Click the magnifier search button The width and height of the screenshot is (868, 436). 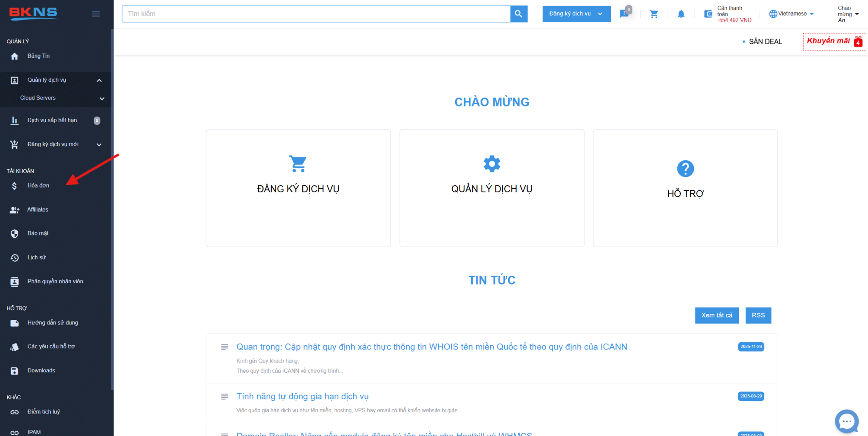518,14
